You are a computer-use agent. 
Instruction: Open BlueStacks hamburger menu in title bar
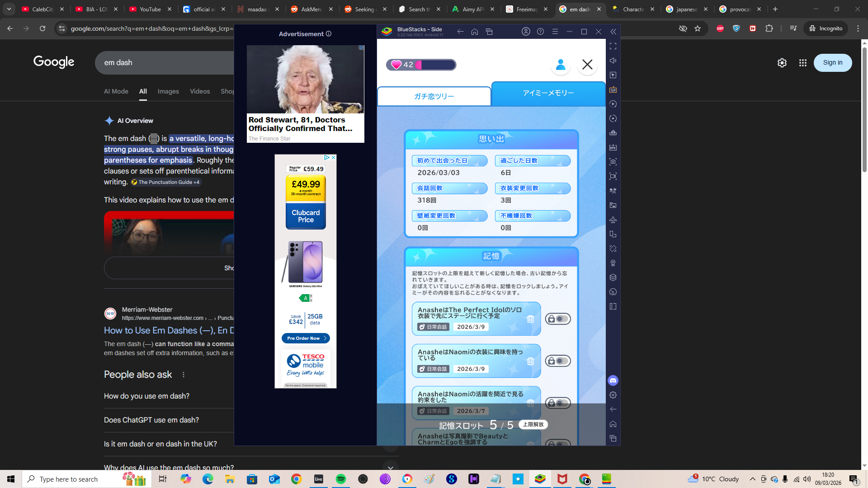tap(555, 32)
